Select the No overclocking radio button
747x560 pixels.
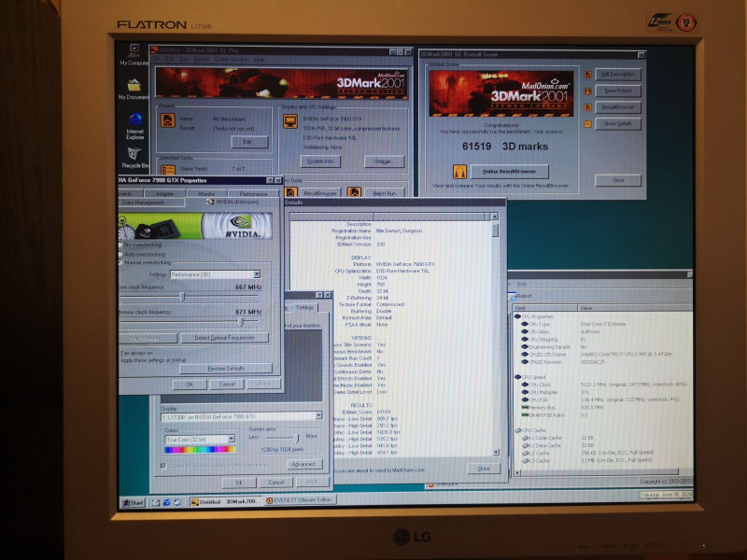[120, 245]
